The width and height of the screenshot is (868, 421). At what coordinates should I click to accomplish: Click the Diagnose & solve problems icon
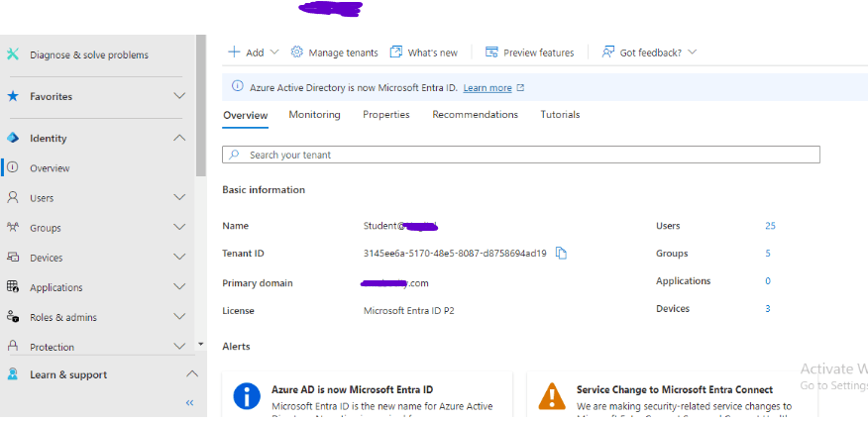tap(13, 54)
